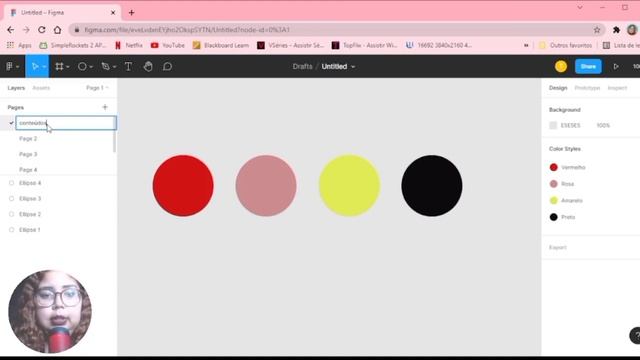Select the Vermelho color style

click(x=567, y=167)
